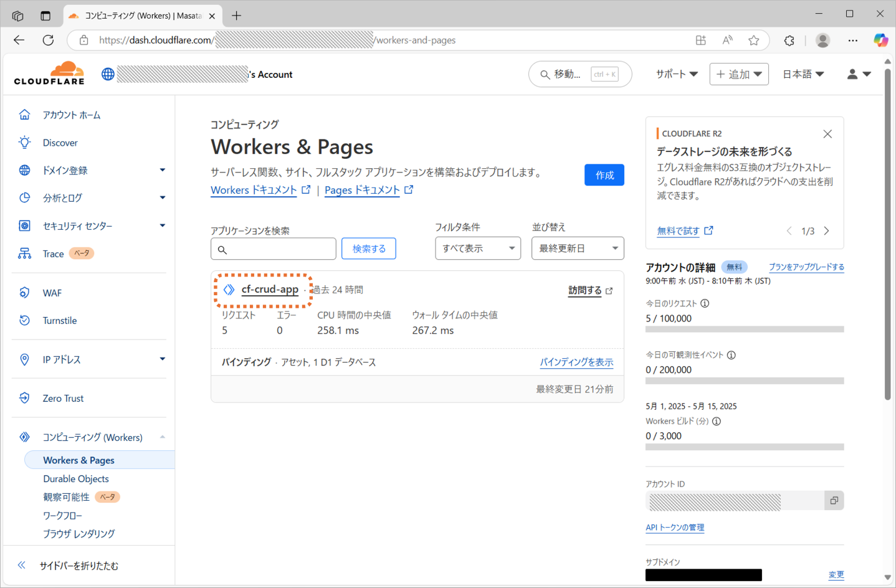Open the browser extensions icon

789,40
